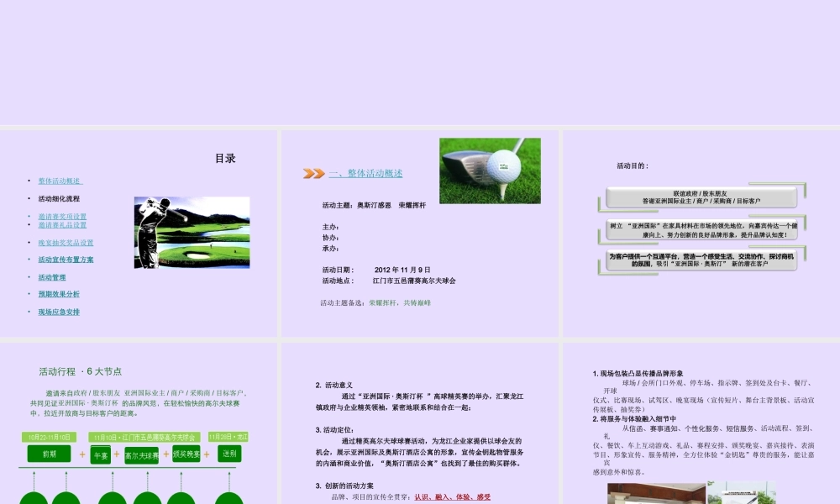Select the blank first slide thumbnail
Image resolution: width=840 pixels, height=504 pixels.
(x=420, y=62)
